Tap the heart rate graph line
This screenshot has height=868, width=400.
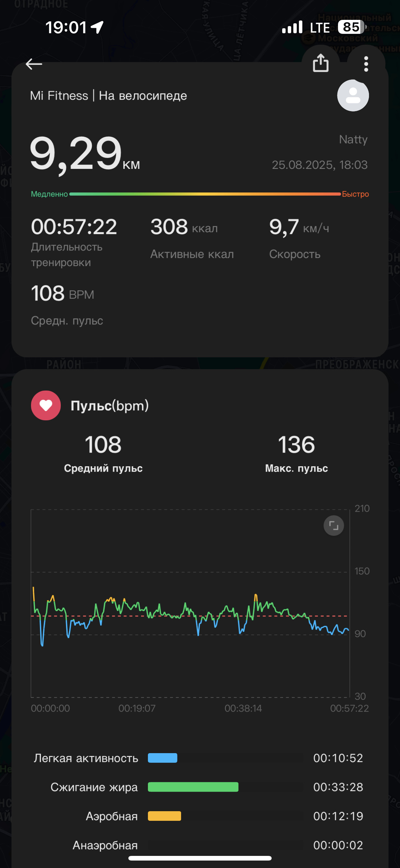point(191,616)
